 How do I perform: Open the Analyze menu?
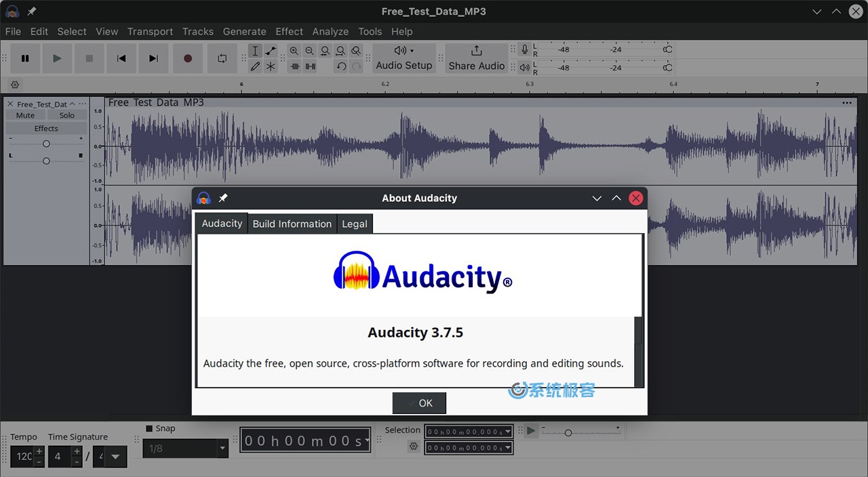tap(331, 31)
